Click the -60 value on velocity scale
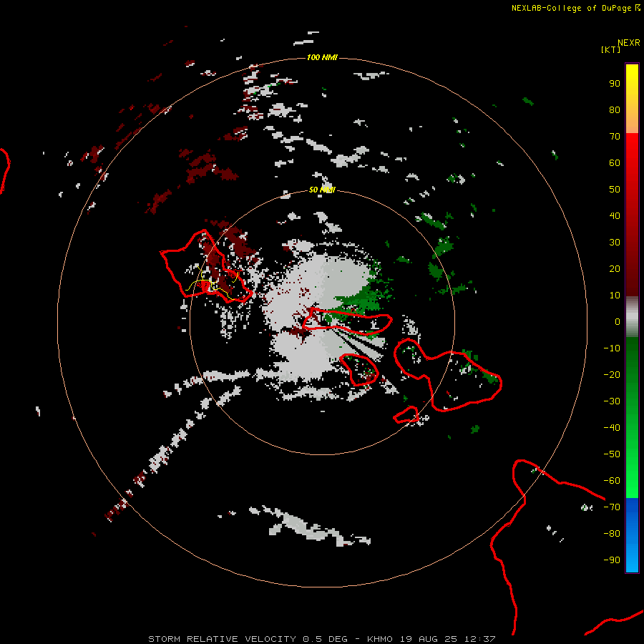 [x=612, y=481]
